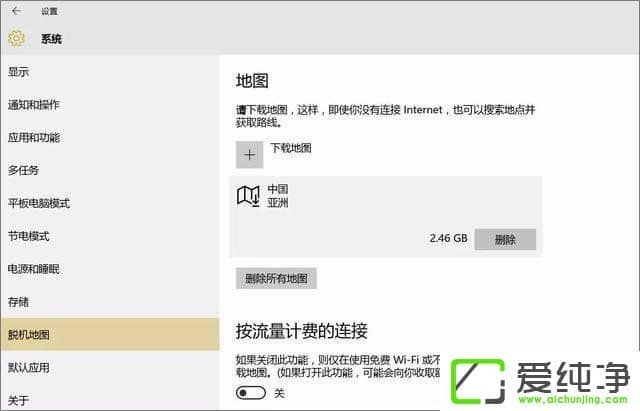Click the 中国 map name
This screenshot has height=411, width=640.
pos(278,189)
